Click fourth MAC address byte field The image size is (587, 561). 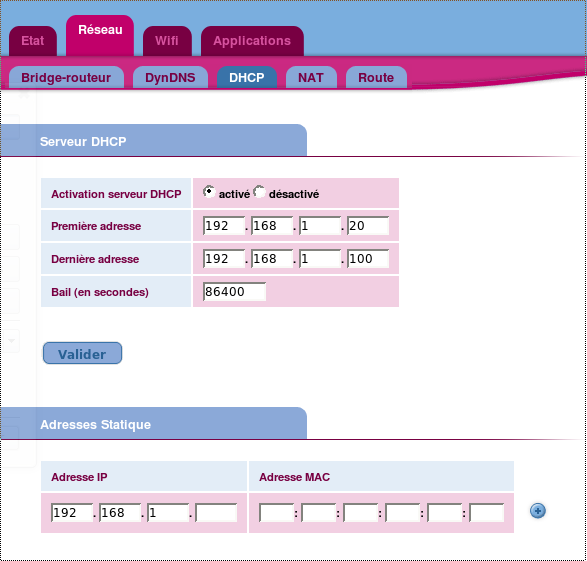coord(402,512)
